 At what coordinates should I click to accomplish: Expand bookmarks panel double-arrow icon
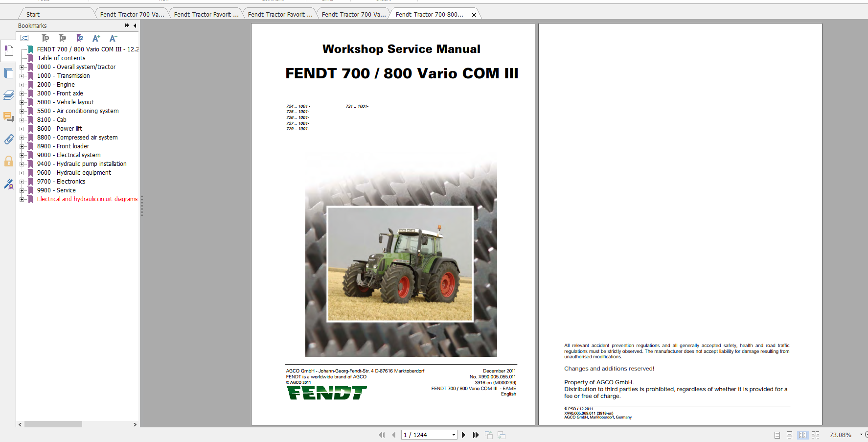click(x=127, y=25)
